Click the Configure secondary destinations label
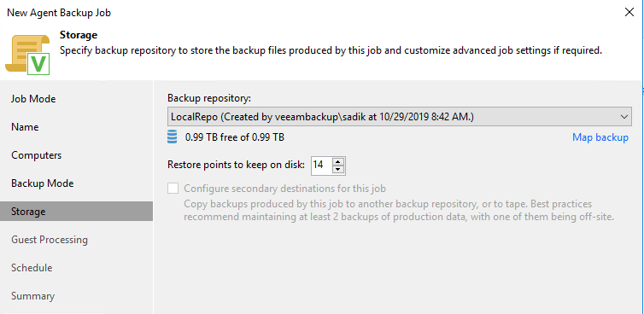Viewport: 644px width, 314px height. point(284,189)
